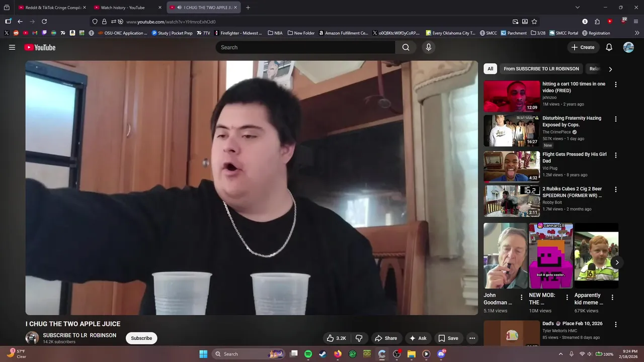Open options for the NEW MOB short
644x362 pixels.
click(x=567, y=297)
